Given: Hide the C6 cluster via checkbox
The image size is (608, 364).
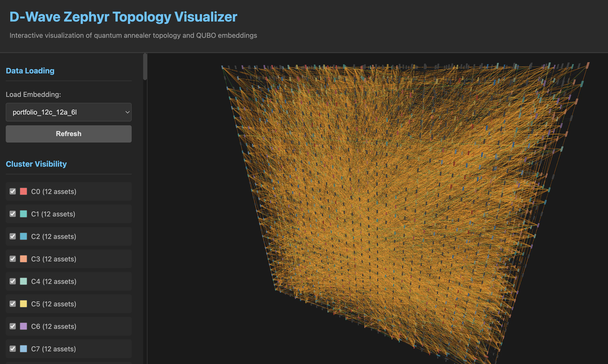Looking at the screenshot, I should coord(13,326).
